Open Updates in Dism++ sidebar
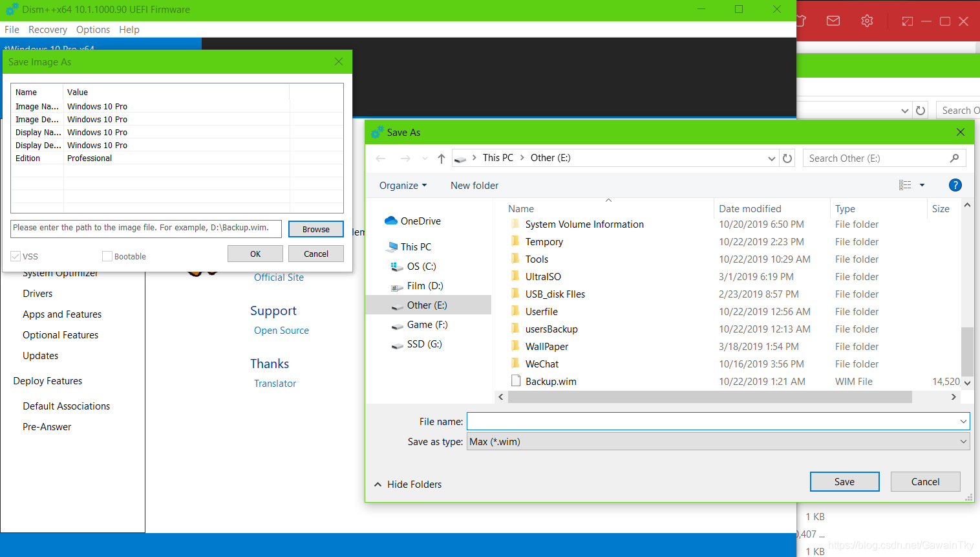 pos(40,355)
